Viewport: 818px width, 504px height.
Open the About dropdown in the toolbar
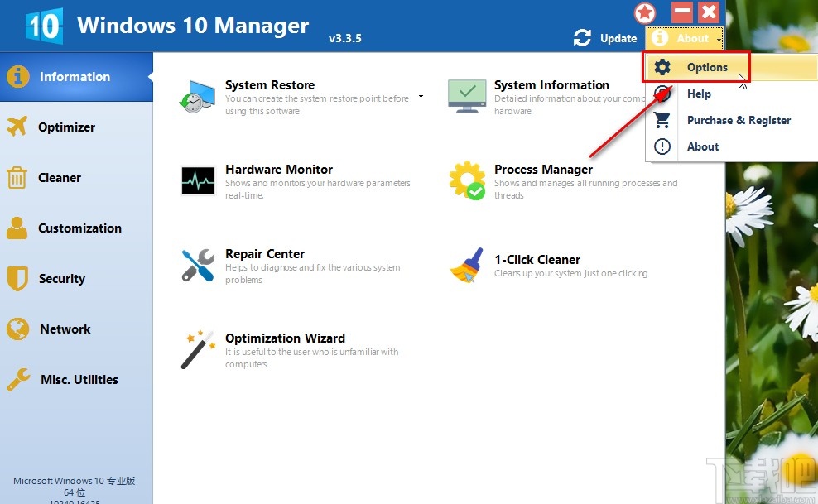point(684,38)
